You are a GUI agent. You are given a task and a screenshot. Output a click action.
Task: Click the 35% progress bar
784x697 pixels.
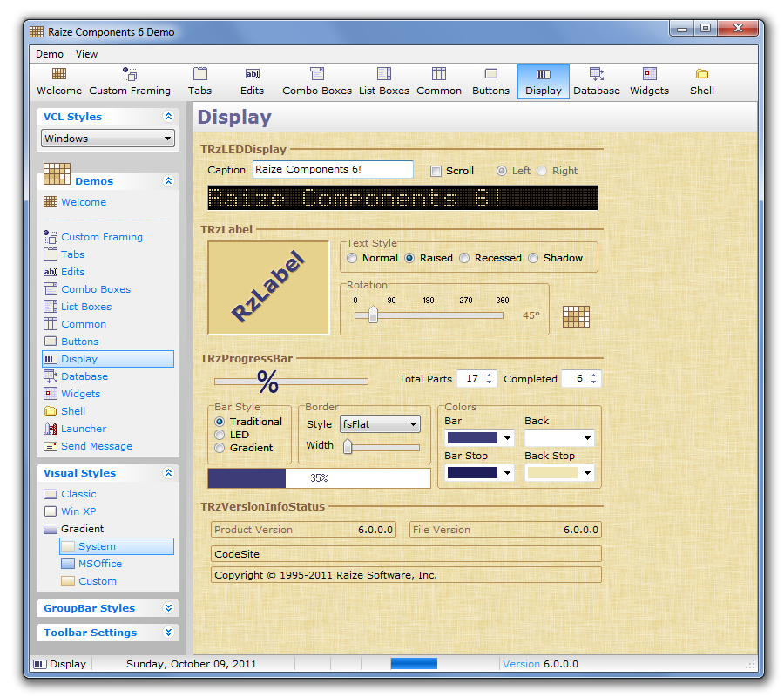[319, 478]
